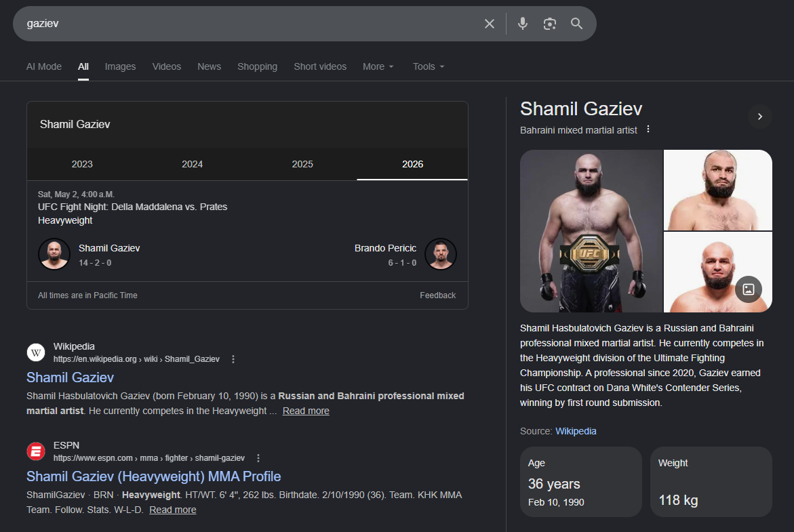Focus the search input containing gaziev
Viewport: 794px width, 532px height.
click(x=248, y=24)
